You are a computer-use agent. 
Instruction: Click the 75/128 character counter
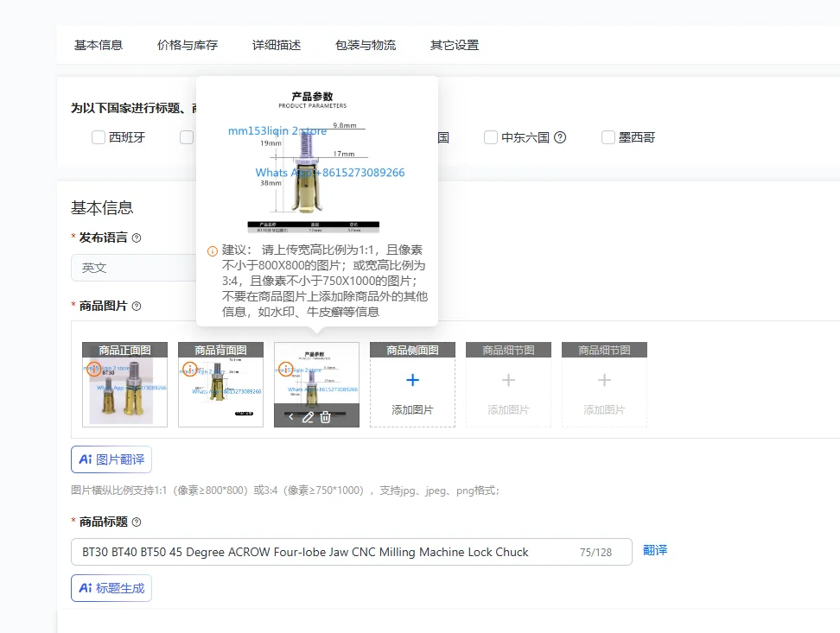pos(595,552)
